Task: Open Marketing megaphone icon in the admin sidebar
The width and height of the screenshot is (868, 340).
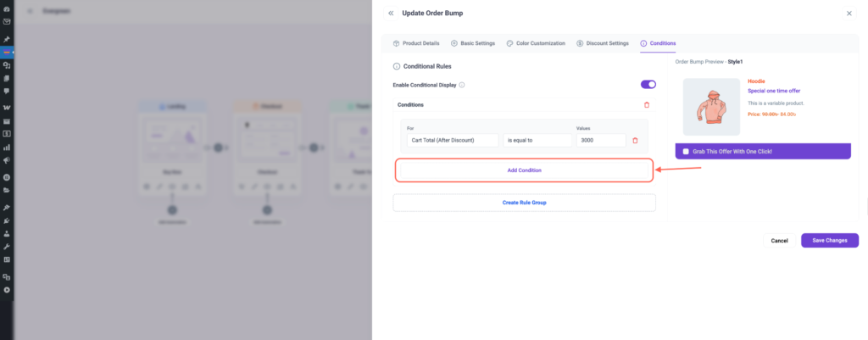Action: coord(7,159)
